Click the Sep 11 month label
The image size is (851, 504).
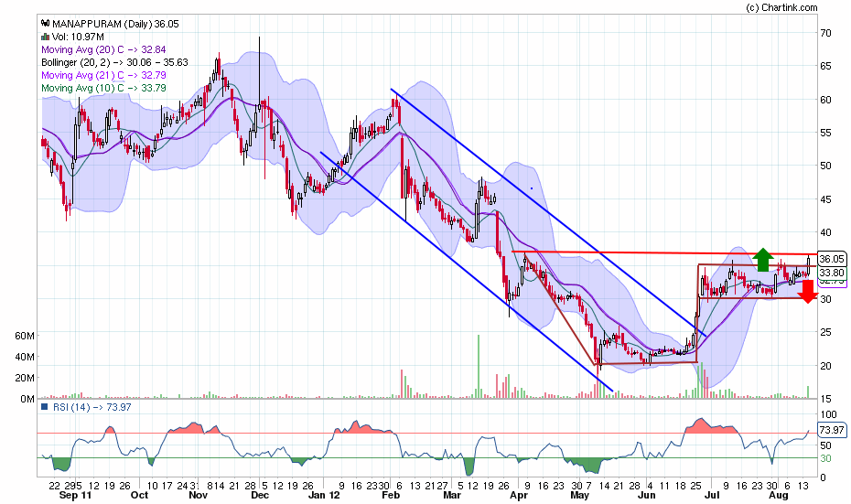coord(75,496)
